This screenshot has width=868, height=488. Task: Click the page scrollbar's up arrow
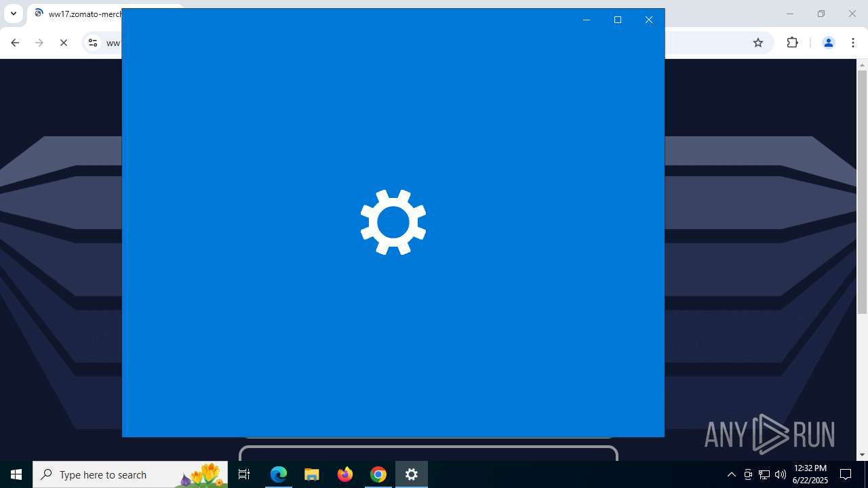pyautogui.click(x=862, y=65)
